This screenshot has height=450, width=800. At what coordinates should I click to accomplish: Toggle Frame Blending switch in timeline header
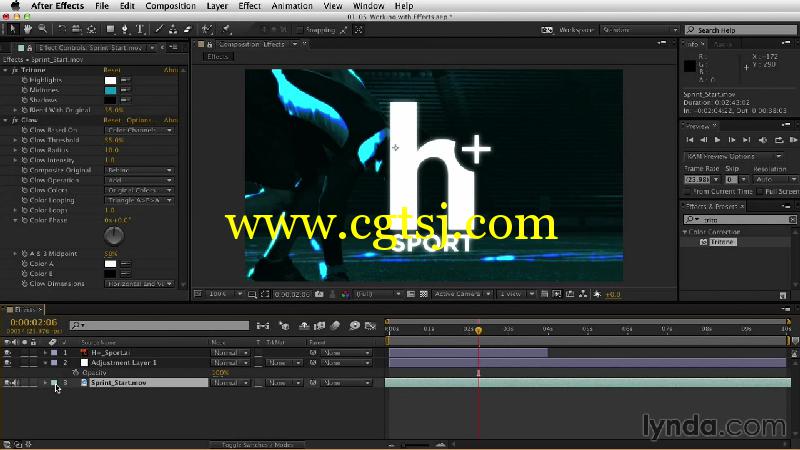320,326
